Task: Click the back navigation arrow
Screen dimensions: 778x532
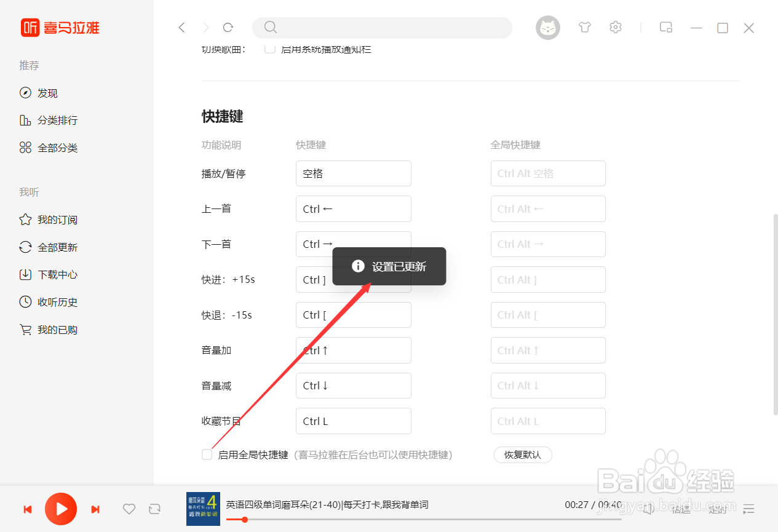Action: click(181, 27)
